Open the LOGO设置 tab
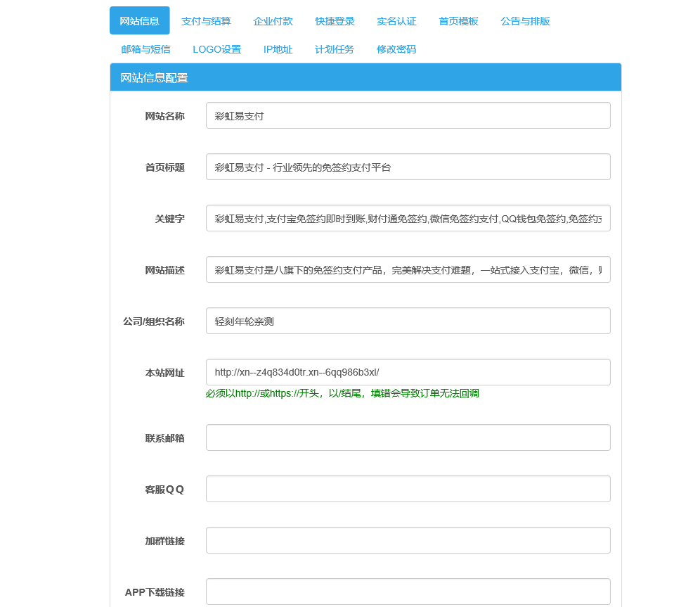This screenshot has height=607, width=700. pos(216,49)
